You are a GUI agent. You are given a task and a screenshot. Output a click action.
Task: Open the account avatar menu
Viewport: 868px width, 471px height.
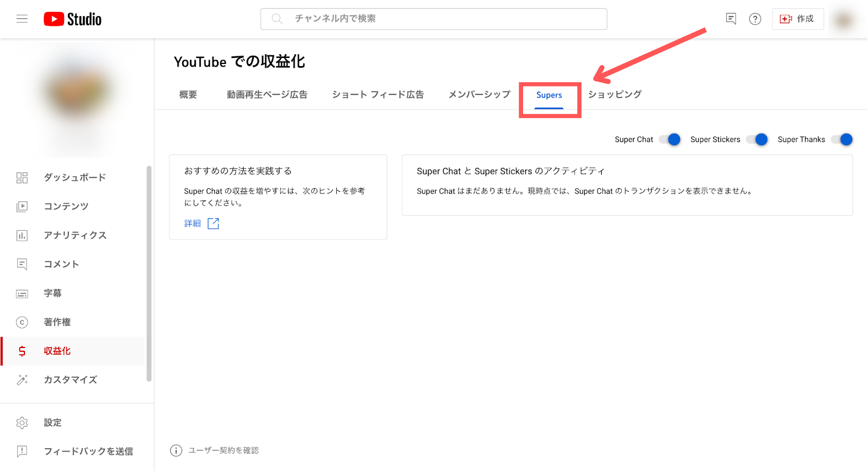[844, 20]
